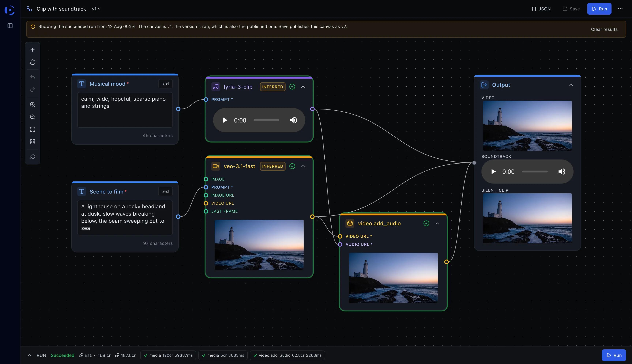Click the camera icon on veo-3.1-fast

pos(216,166)
